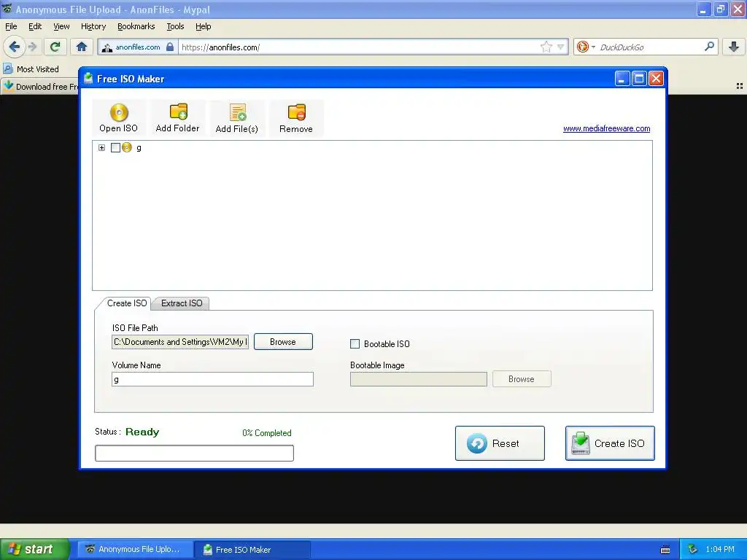The image size is (747, 560).
Task: Click the browser URL address field
Action: (360, 47)
